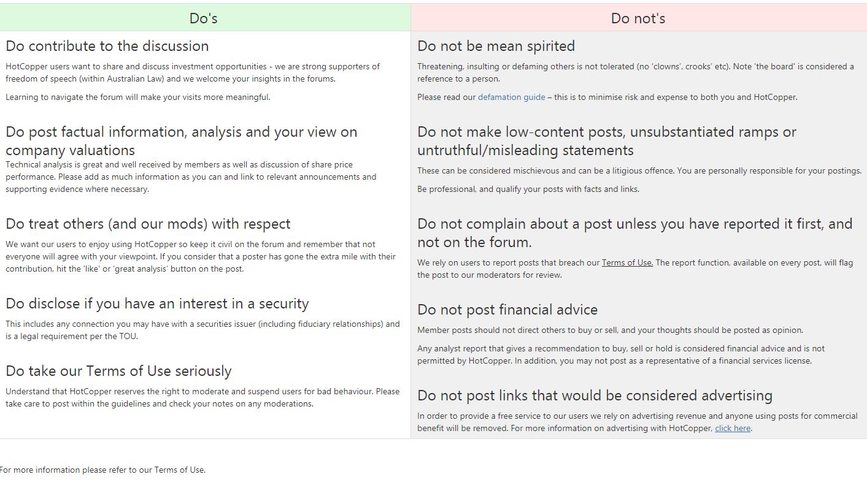The width and height of the screenshot is (867, 504).
Task: Click 'Do post factual information' heading
Action: pos(181,141)
